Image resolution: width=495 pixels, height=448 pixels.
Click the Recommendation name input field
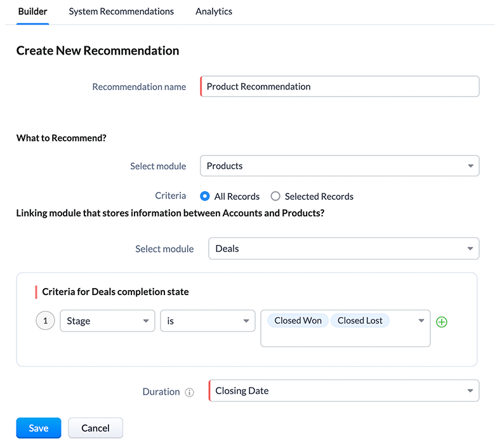(x=340, y=86)
